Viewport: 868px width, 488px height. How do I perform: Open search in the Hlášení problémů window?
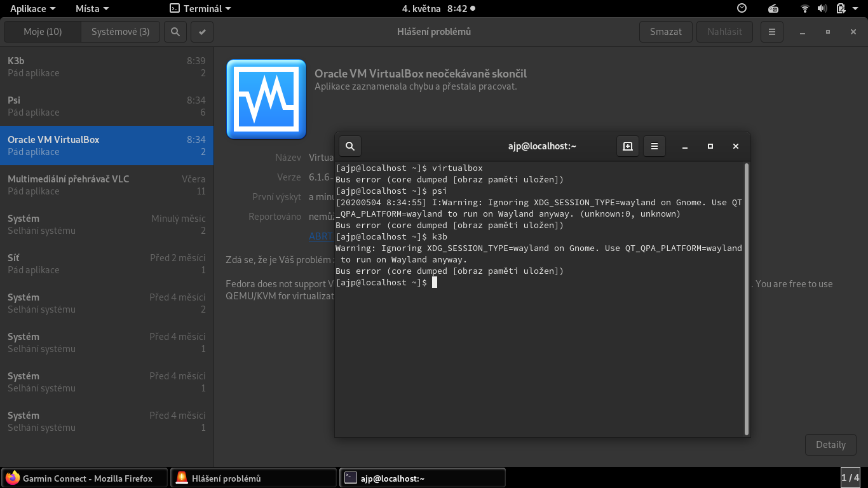pyautogui.click(x=175, y=32)
